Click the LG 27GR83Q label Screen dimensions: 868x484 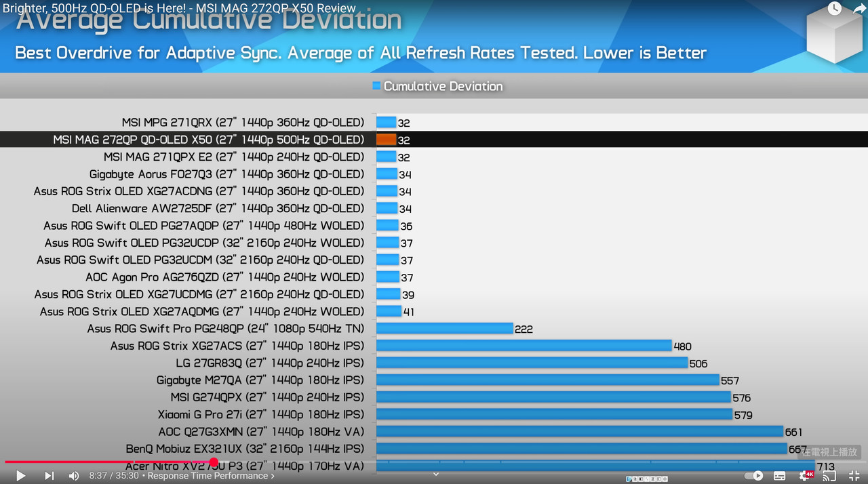pyautogui.click(x=270, y=363)
